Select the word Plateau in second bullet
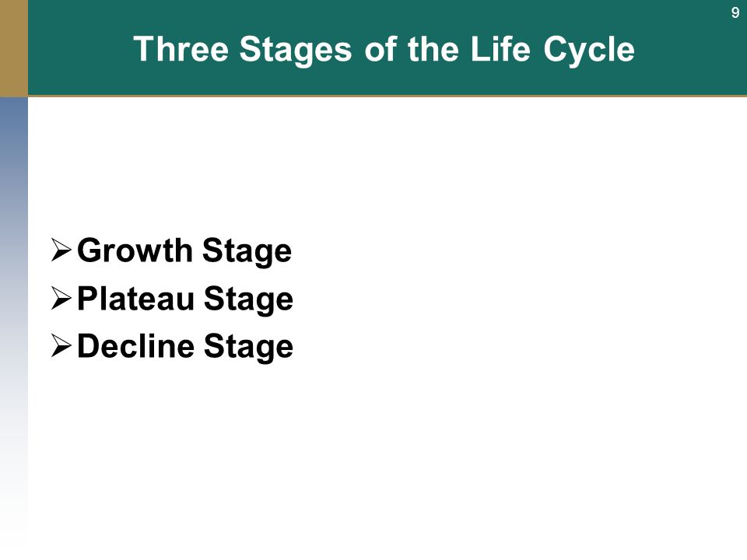Screen dimensions: 747x560 coord(135,299)
